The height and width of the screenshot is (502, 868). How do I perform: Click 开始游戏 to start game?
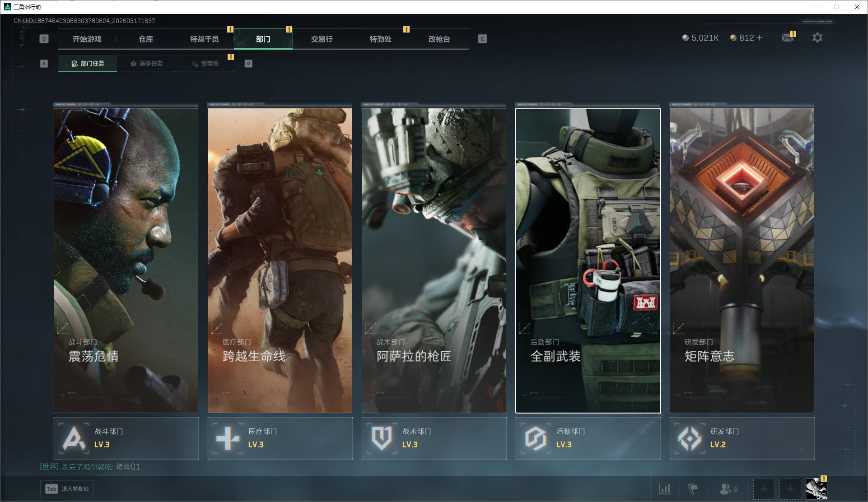coord(87,39)
